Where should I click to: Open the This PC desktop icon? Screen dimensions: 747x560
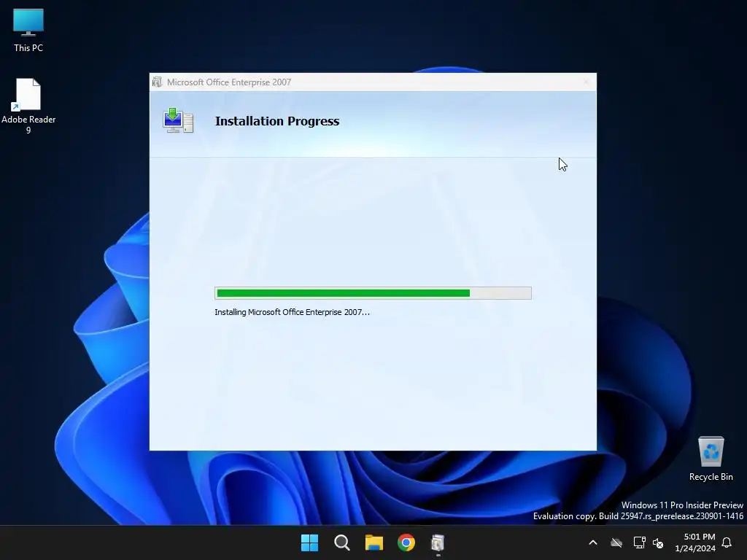click(28, 31)
